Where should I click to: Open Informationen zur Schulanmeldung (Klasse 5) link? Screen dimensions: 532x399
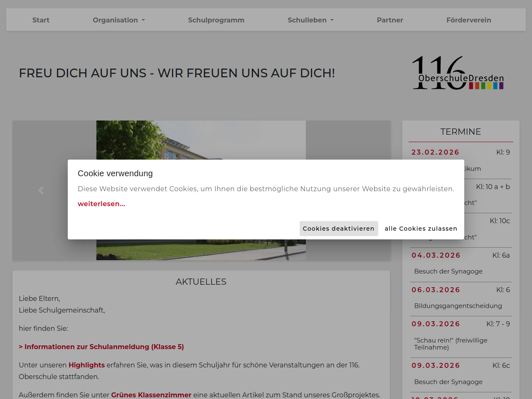(101, 347)
